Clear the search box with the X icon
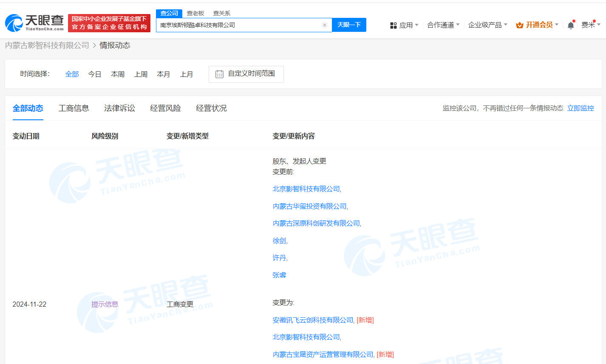Viewport: 606px width, 364px height. point(325,25)
